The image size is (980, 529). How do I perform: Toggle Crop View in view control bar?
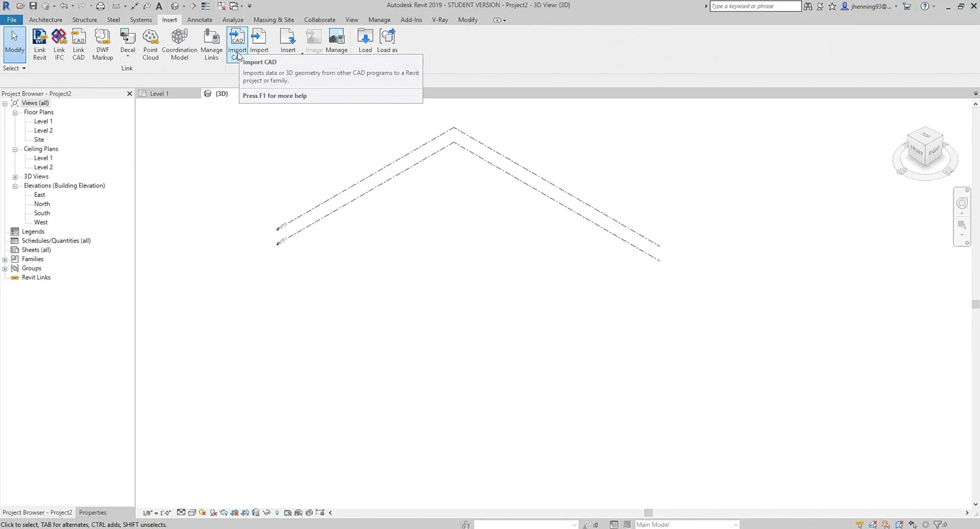[x=234, y=513]
